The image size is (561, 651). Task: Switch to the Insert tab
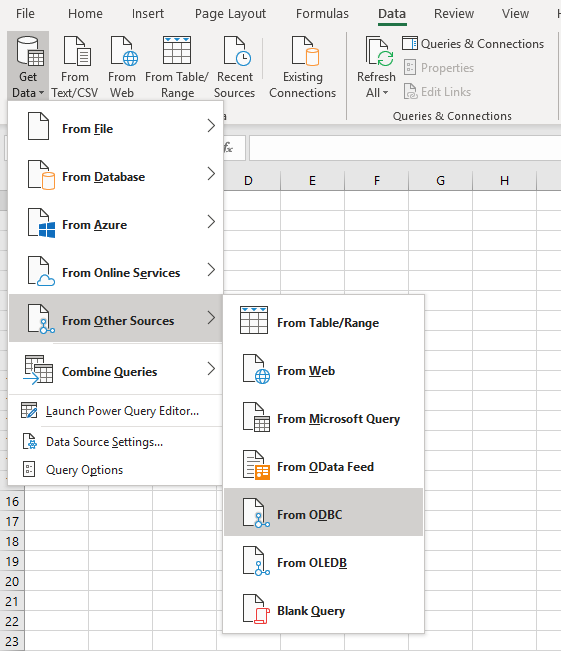click(148, 14)
